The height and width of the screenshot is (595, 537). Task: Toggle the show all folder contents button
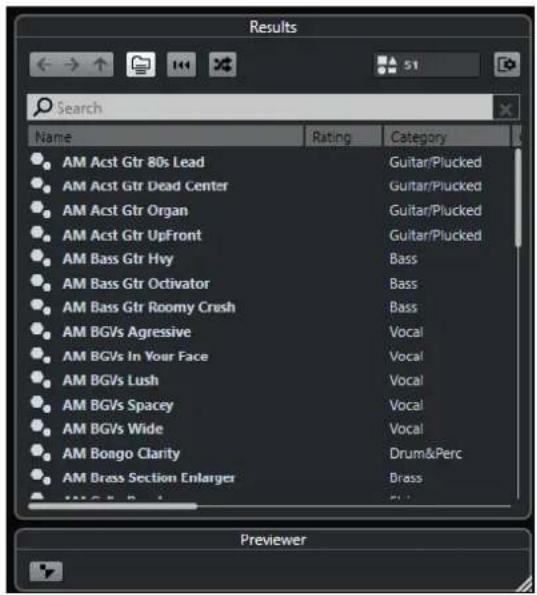(141, 65)
